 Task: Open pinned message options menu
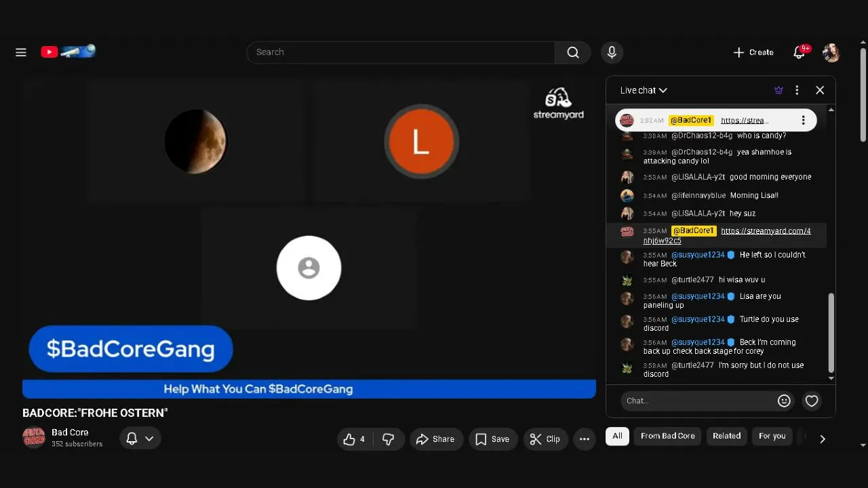tap(803, 120)
